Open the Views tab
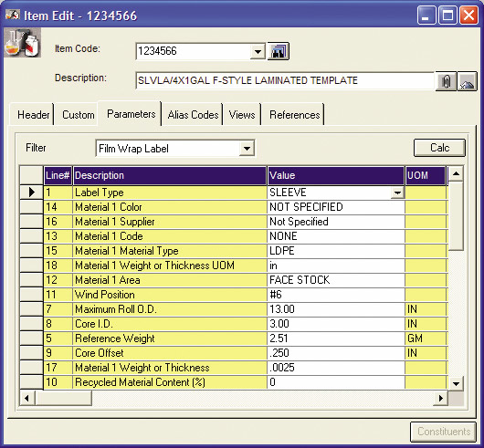 click(x=242, y=115)
